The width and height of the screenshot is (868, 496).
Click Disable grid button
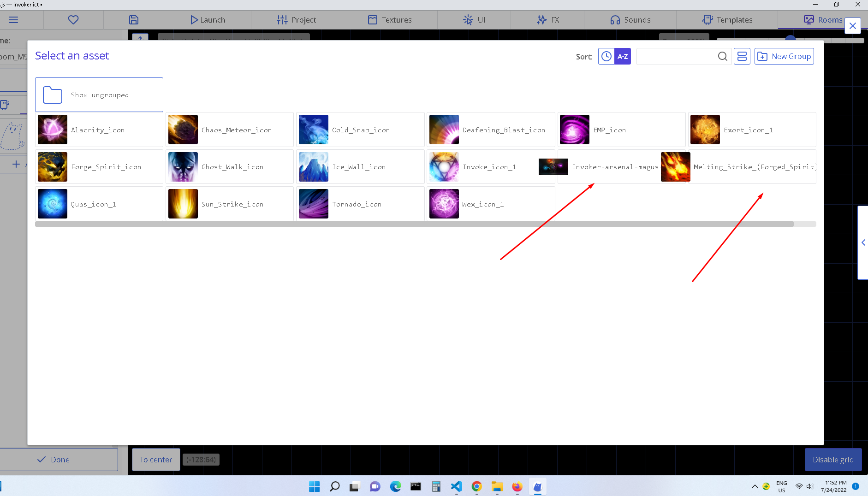[833, 460]
